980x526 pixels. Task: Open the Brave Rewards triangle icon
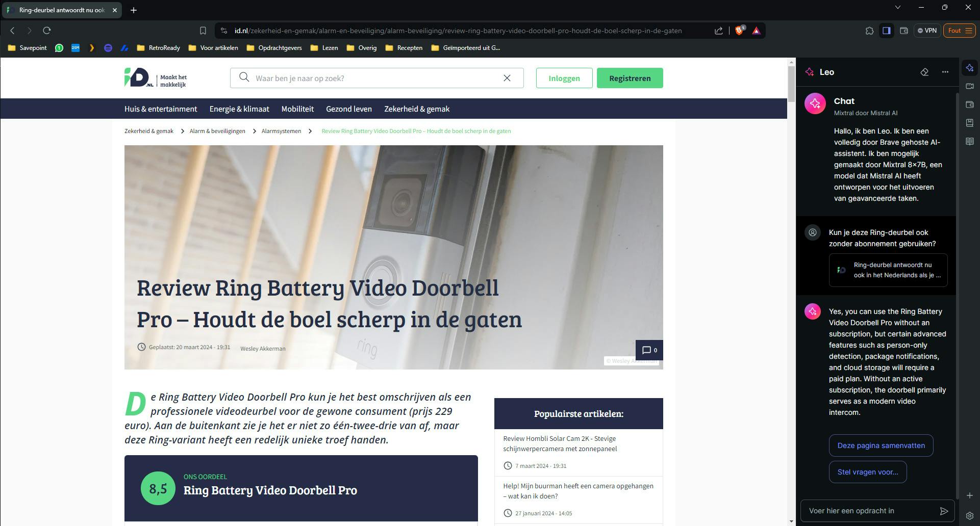coord(757,31)
